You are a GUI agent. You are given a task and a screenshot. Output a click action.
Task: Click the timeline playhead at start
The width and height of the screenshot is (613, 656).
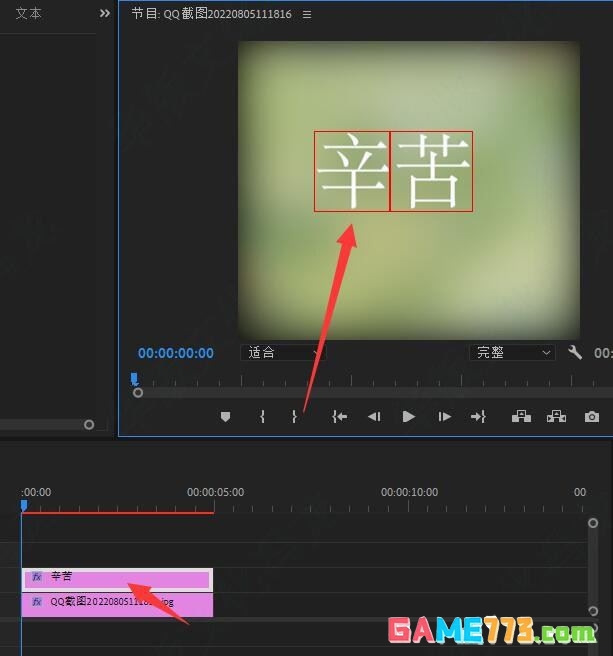(24, 505)
